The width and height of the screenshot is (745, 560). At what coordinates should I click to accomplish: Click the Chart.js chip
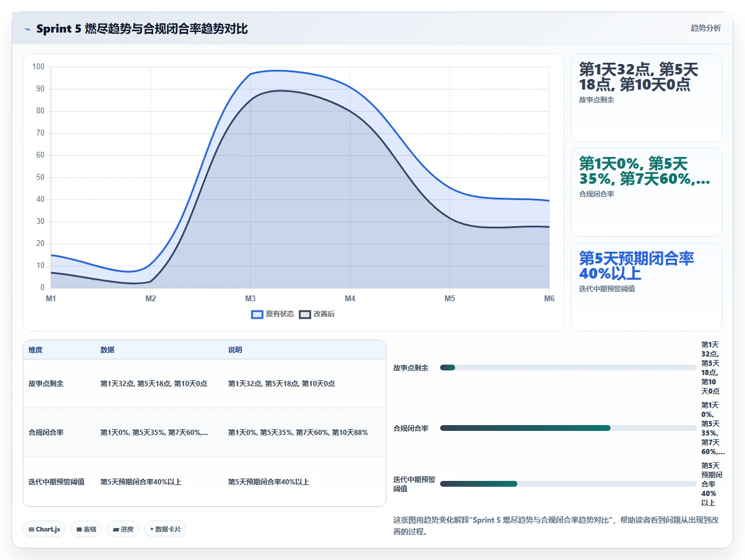(44, 529)
